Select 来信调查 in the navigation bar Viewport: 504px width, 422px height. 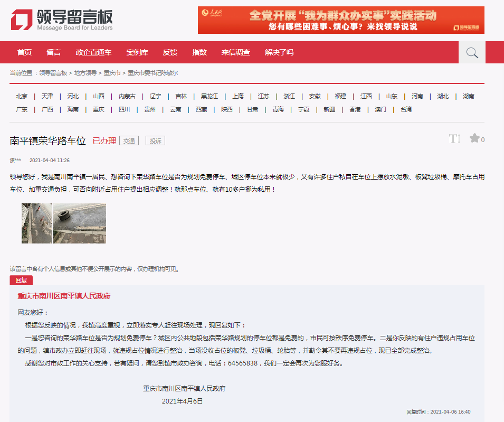click(236, 52)
